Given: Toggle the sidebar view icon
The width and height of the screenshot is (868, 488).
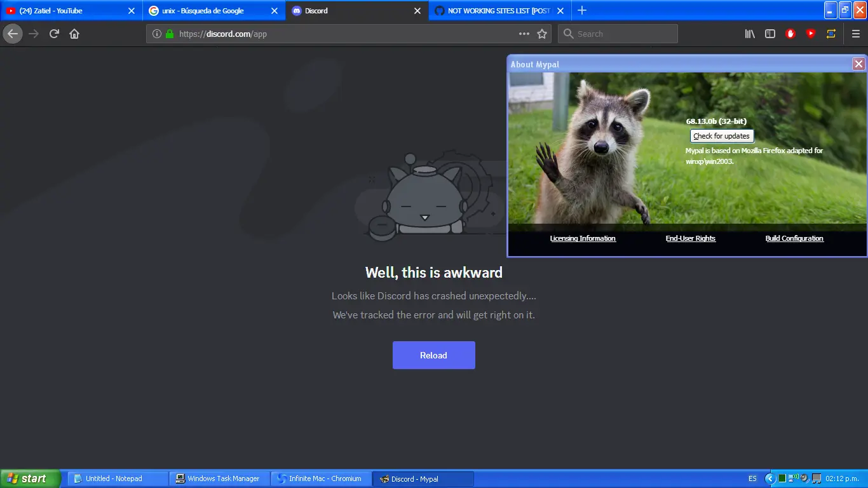Looking at the screenshot, I should point(770,34).
